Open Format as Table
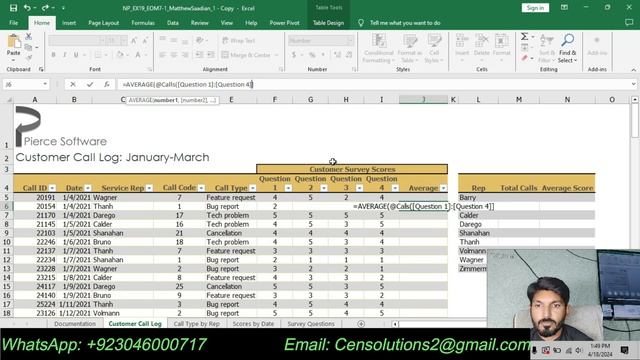The width and height of the screenshot is (640, 360). (409, 49)
